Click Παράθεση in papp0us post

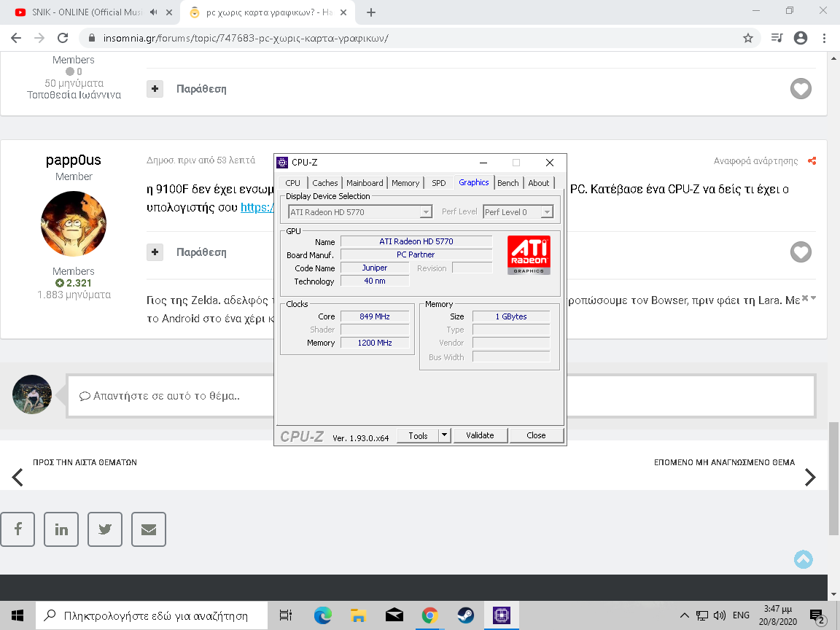point(201,252)
